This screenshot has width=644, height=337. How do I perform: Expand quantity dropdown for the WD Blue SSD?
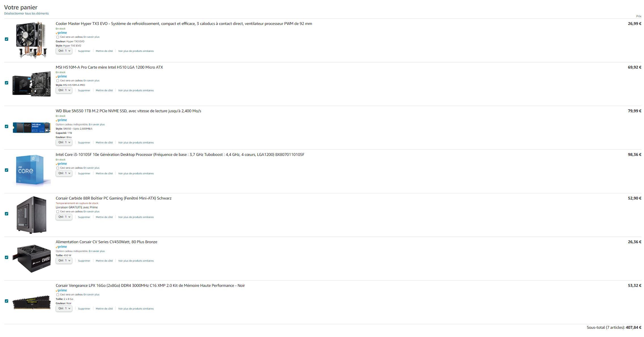(64, 142)
